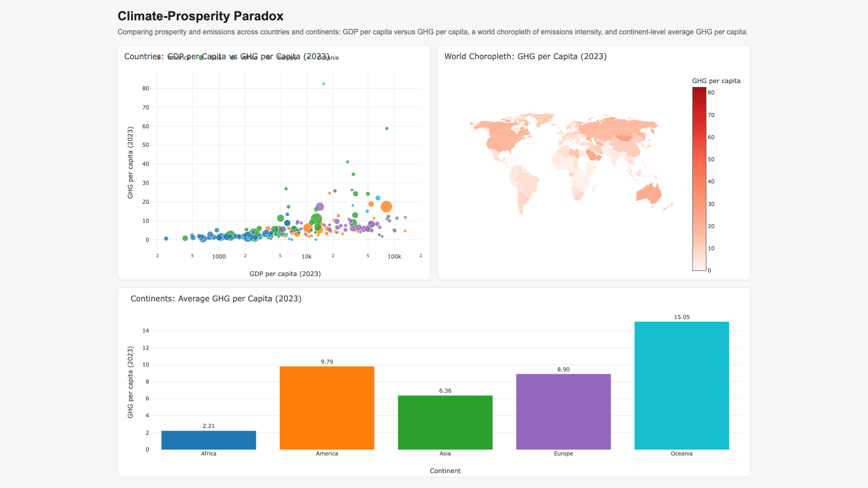Toggle the Europe legend entry in scatter chart
Viewport: 868px width, 488px height.
click(x=283, y=58)
